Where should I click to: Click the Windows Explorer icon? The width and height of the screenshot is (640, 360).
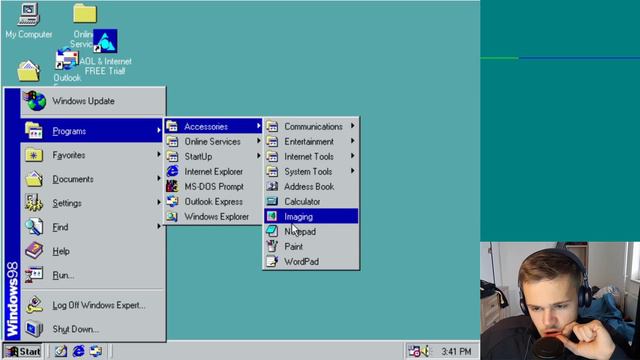[x=172, y=216]
